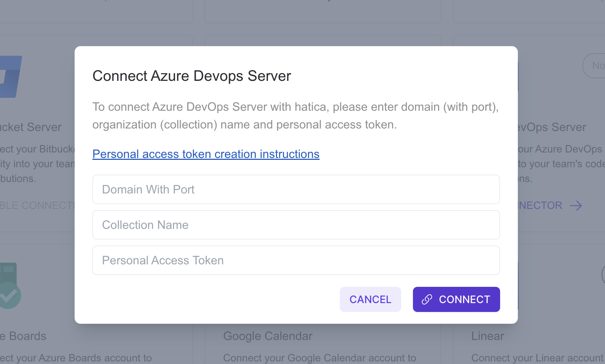Click the Bitbucket logo icon behind dialog
Viewport: 605px width, 364px height.
pos(10,77)
